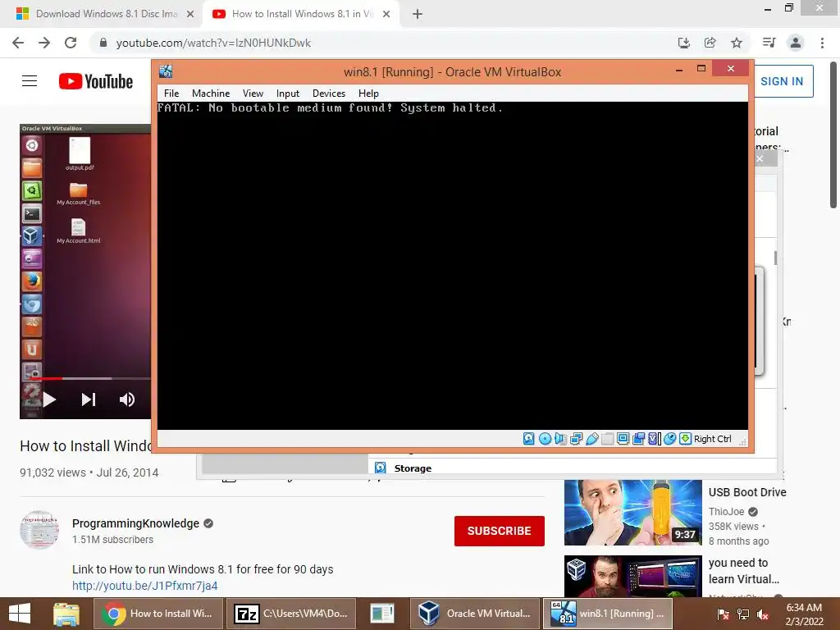Open the Help menu in VirtualBox
This screenshot has height=630, width=840.
[368, 94]
